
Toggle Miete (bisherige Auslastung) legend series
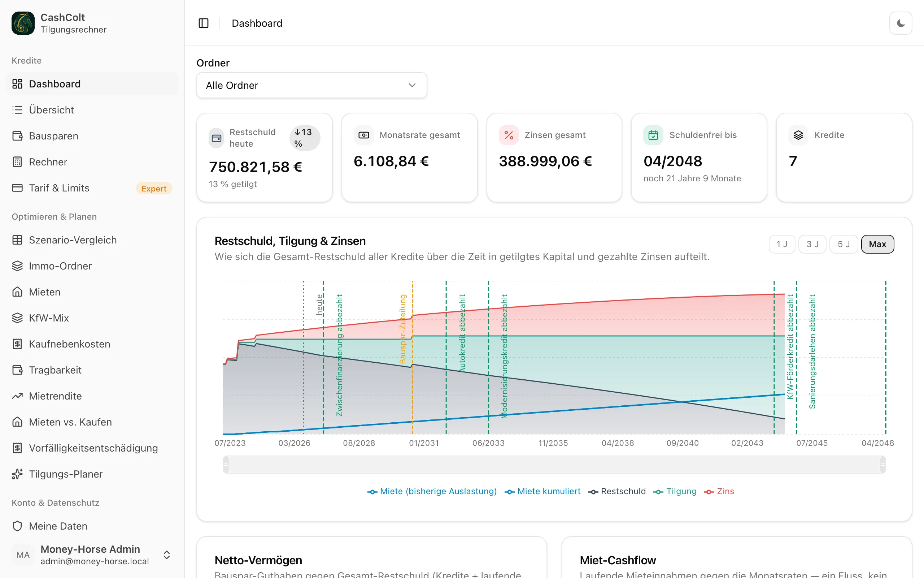(432, 491)
